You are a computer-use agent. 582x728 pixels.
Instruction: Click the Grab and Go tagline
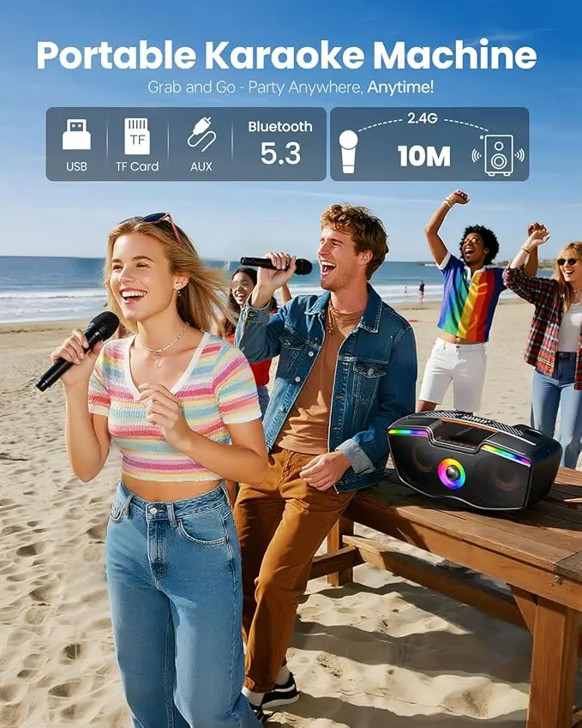tap(291, 87)
